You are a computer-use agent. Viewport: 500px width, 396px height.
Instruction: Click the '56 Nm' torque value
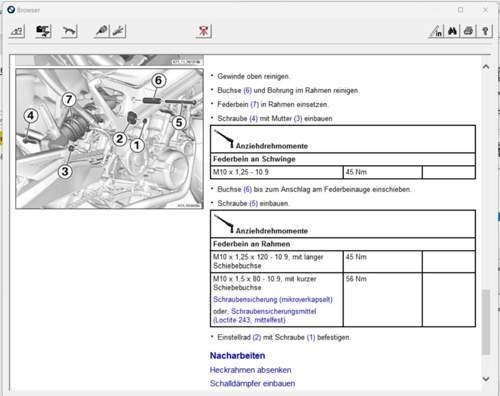coord(356,279)
